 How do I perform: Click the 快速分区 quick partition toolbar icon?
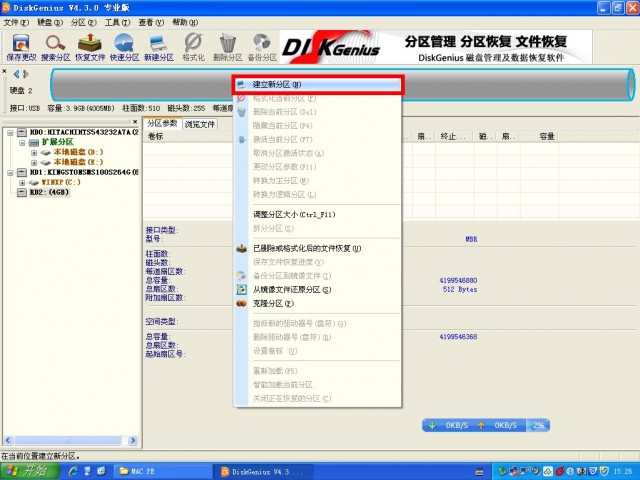[x=124, y=47]
